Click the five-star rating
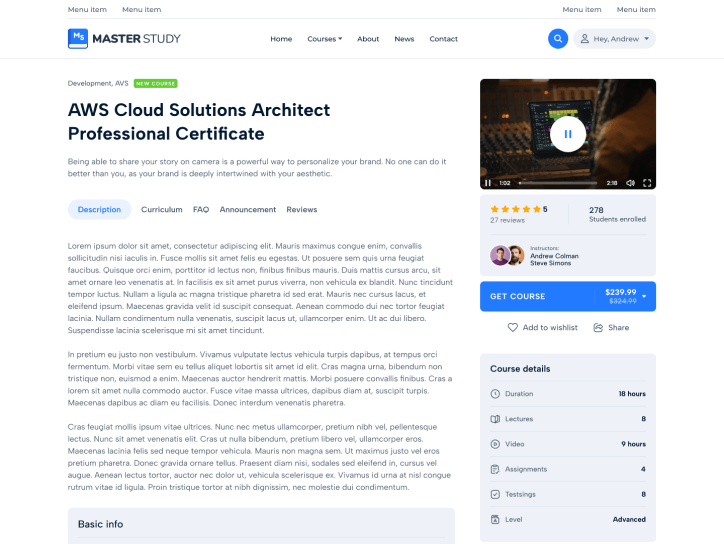 [515, 209]
